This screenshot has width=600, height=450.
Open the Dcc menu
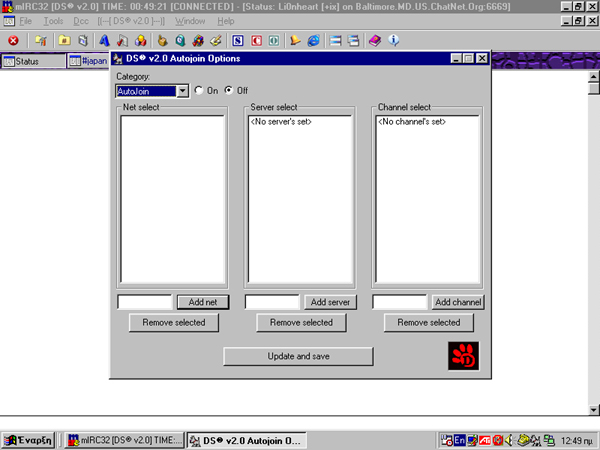pyautogui.click(x=81, y=21)
